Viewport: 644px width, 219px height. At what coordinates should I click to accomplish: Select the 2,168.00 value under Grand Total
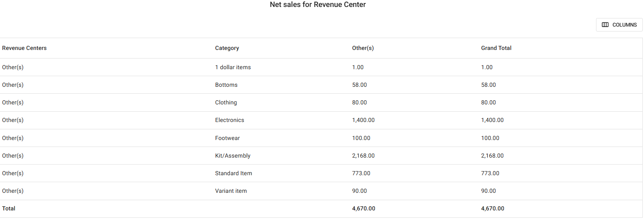click(x=492, y=156)
